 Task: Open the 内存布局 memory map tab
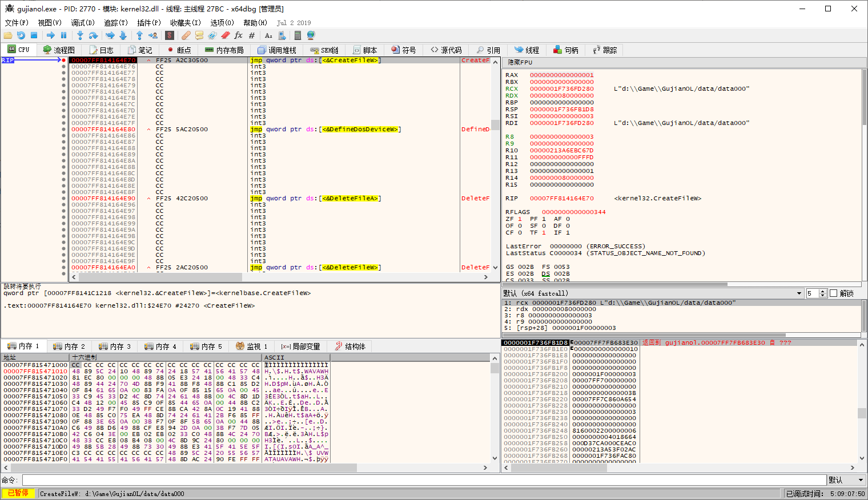(x=224, y=50)
